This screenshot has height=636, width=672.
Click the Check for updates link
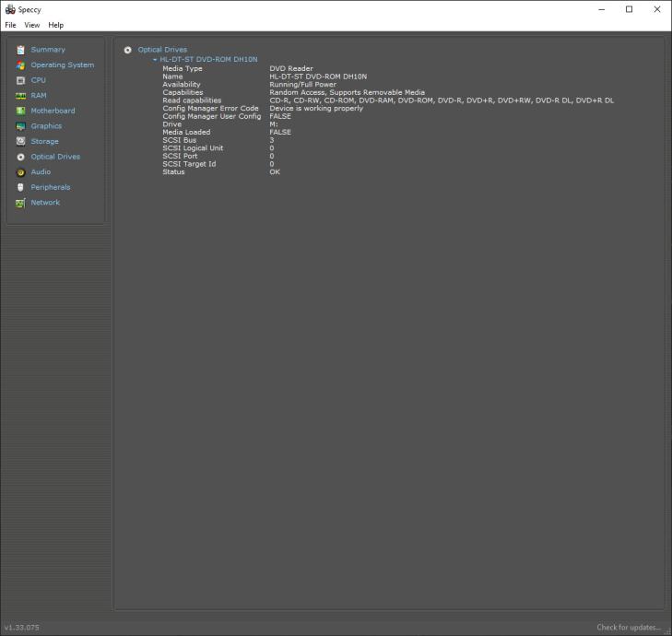[628, 628]
